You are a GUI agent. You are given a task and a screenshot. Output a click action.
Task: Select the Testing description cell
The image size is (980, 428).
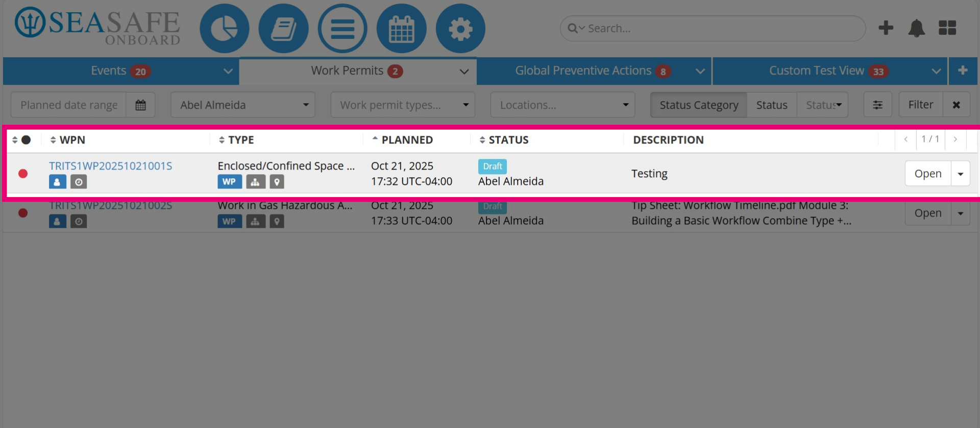click(x=649, y=174)
